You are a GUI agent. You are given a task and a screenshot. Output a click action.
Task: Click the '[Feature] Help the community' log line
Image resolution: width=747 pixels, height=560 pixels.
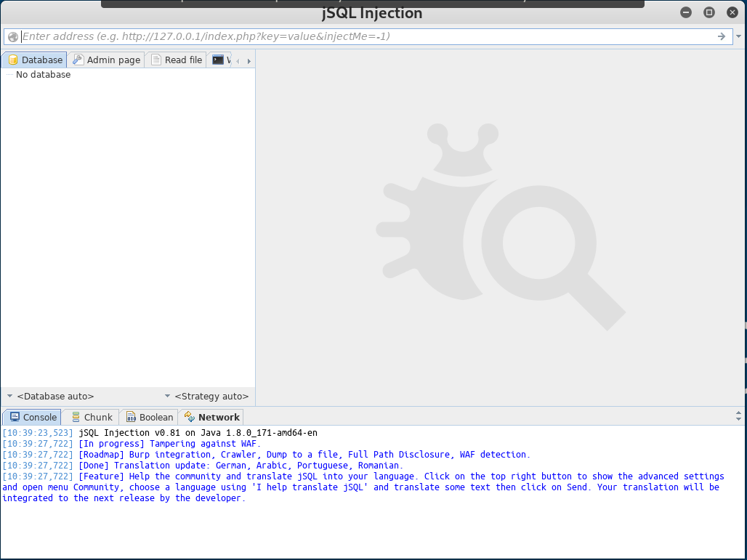point(363,487)
